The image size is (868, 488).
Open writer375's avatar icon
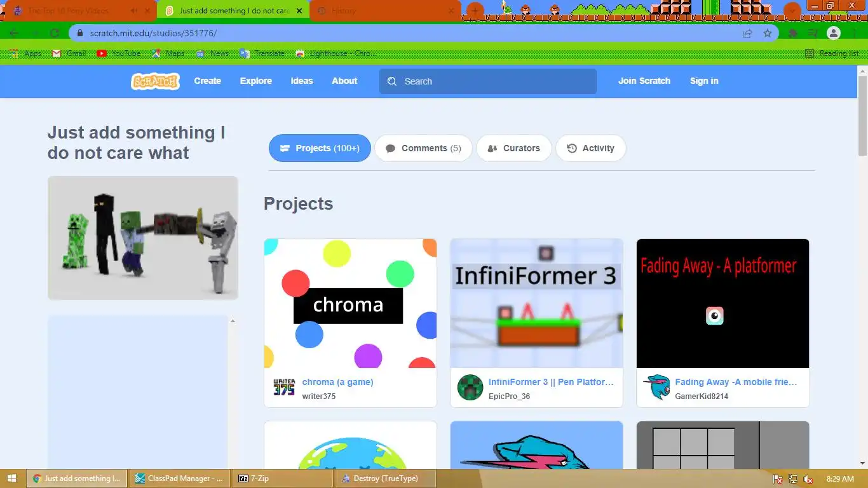[x=284, y=388]
